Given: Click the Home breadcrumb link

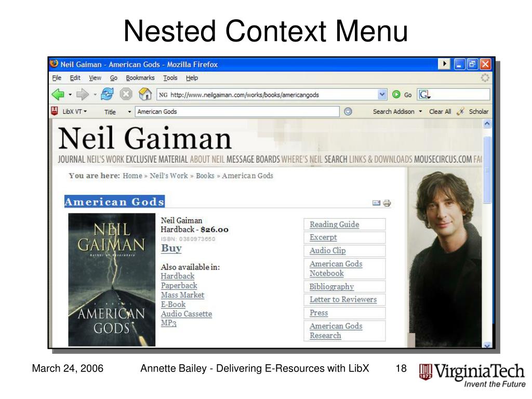Looking at the screenshot, I should point(132,176).
